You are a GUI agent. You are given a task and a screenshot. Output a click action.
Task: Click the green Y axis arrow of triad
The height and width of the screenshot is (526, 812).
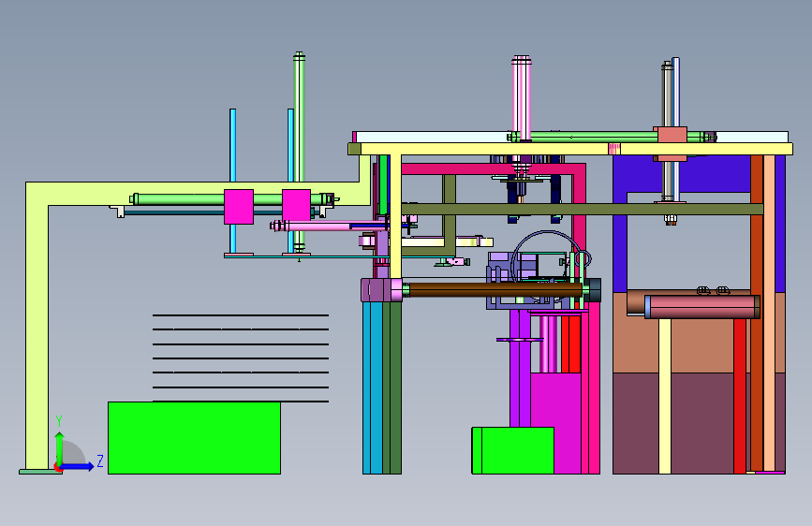tap(60, 449)
